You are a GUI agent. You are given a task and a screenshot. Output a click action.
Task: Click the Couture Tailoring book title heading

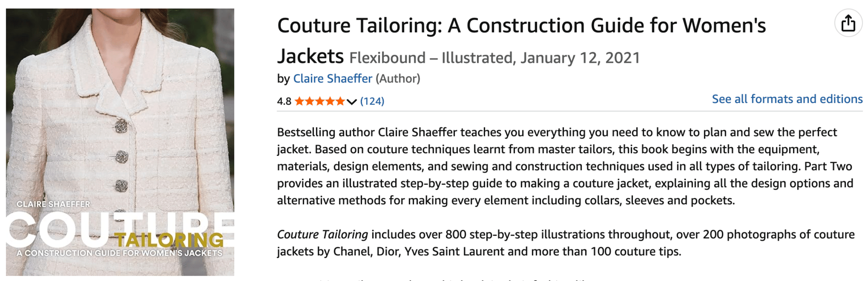[x=521, y=26]
